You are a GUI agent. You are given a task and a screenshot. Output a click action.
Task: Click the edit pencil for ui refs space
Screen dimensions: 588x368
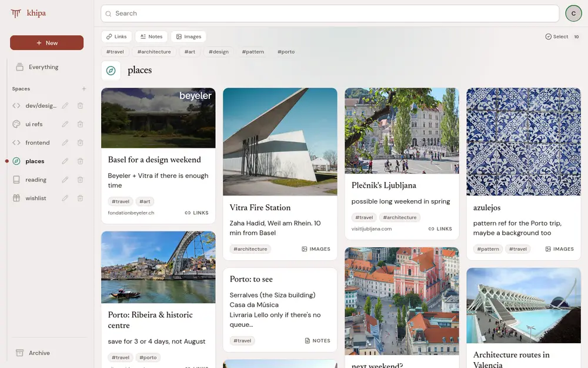(x=65, y=124)
